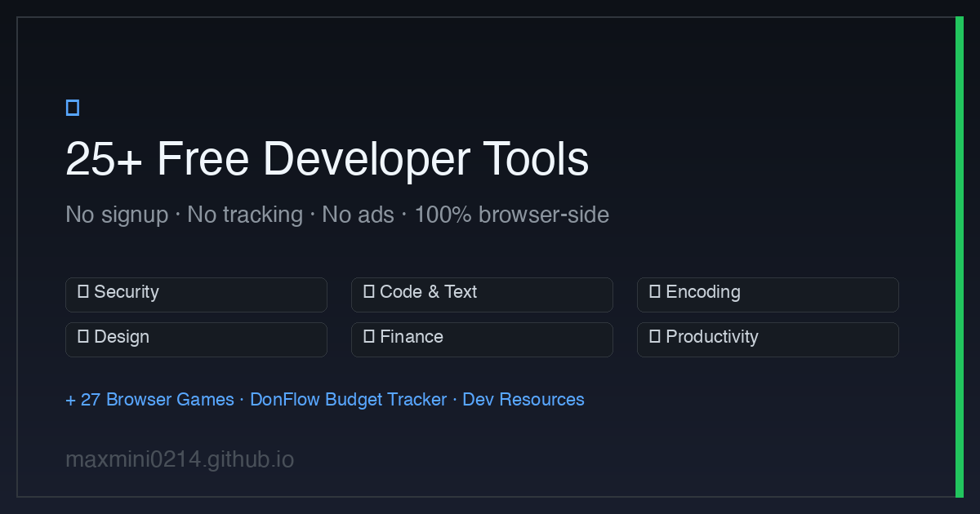Select the Encoding category card
The image size is (980, 514).
(768, 295)
